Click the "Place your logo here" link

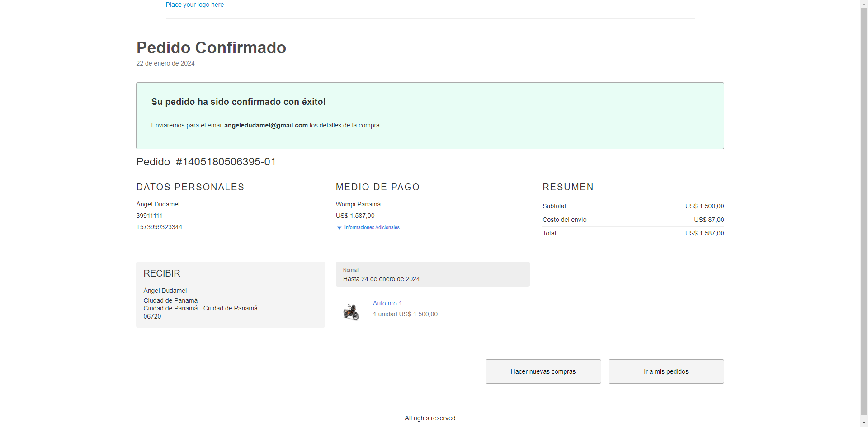pyautogui.click(x=194, y=5)
